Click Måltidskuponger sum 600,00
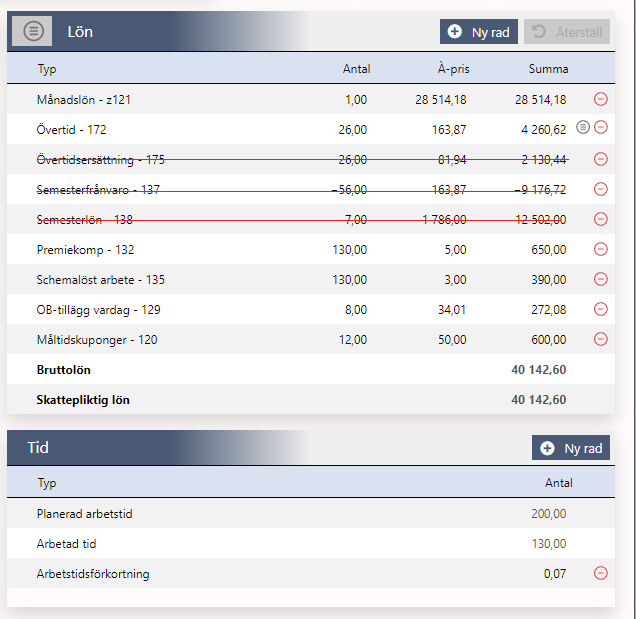 (x=549, y=340)
